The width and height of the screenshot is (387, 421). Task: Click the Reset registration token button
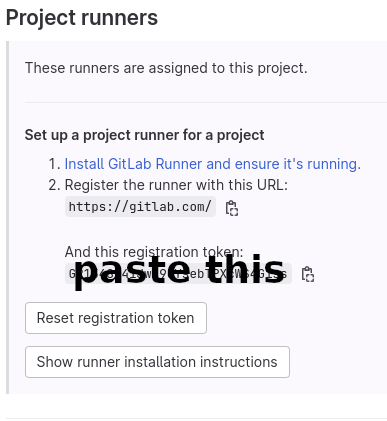tap(116, 318)
